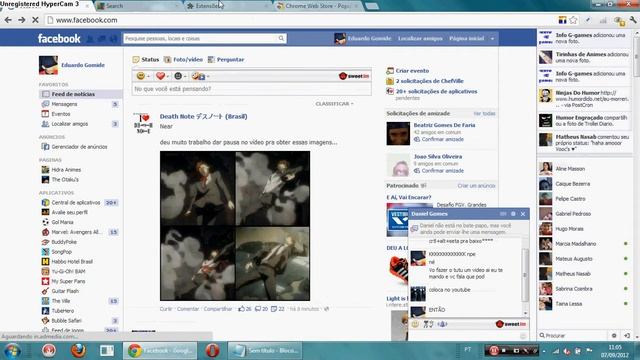This screenshot has height=360, width=640.
Task: Click the search magnifier in Facebook search box
Action: tap(281, 38)
